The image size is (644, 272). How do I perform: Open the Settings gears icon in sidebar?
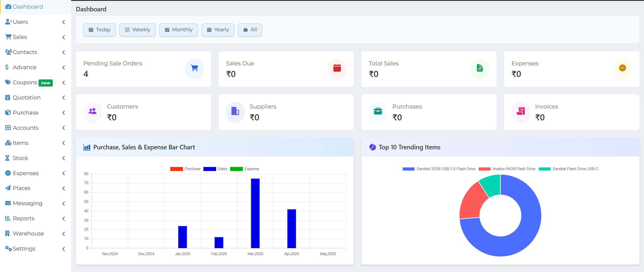point(8,249)
